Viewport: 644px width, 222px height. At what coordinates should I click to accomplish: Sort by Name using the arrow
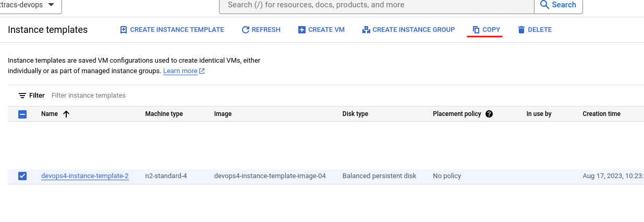pos(66,114)
